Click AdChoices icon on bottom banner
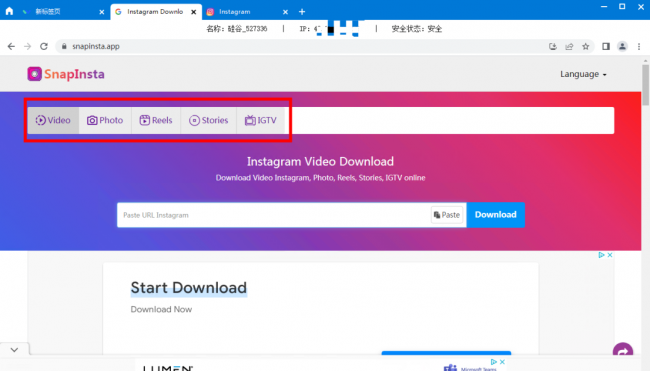Viewport: 650px width, 371px height. (x=493, y=362)
